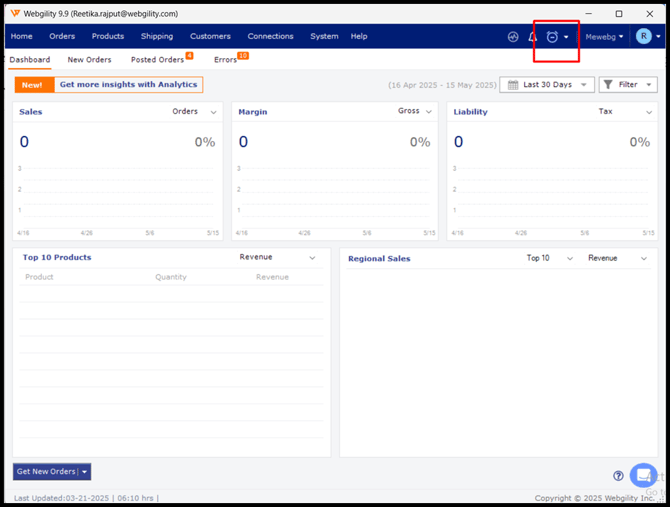Click the funnel Filter icon
Viewport: 670px width, 507px height.
607,85
